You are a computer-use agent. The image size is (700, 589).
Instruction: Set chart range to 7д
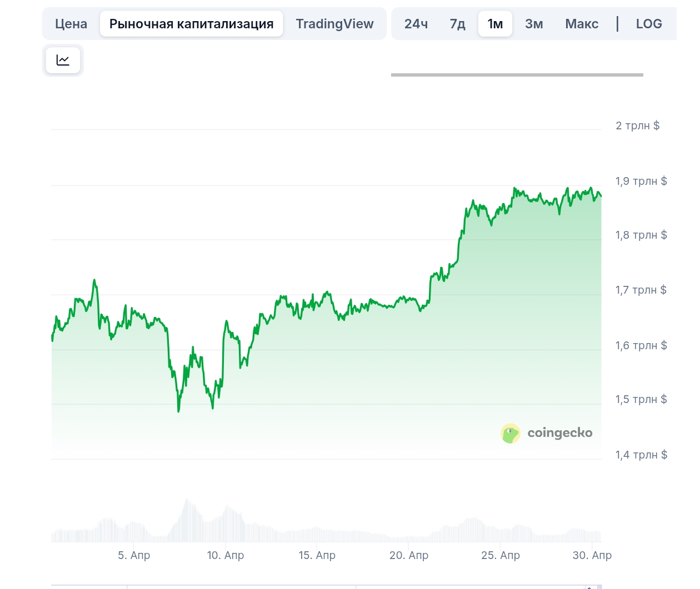(x=458, y=24)
